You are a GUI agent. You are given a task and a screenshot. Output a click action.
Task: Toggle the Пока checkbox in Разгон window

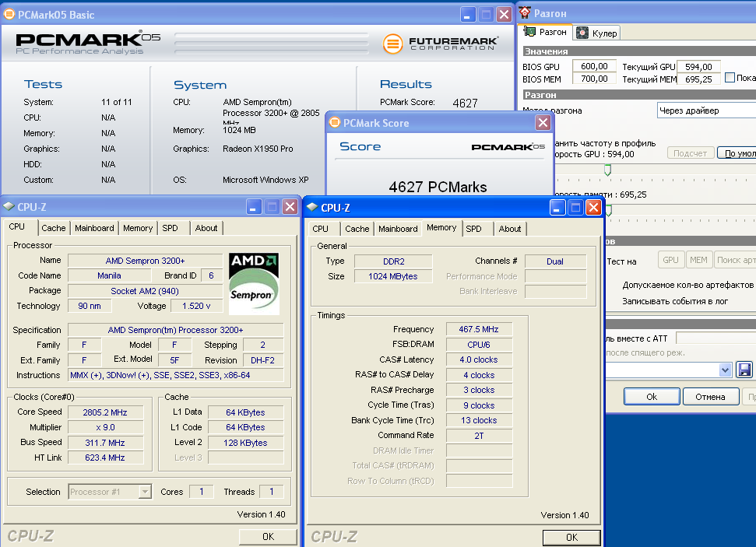[730, 78]
